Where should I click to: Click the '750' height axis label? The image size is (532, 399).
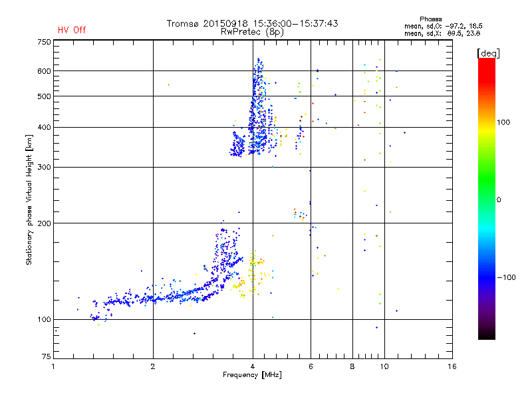coord(44,42)
